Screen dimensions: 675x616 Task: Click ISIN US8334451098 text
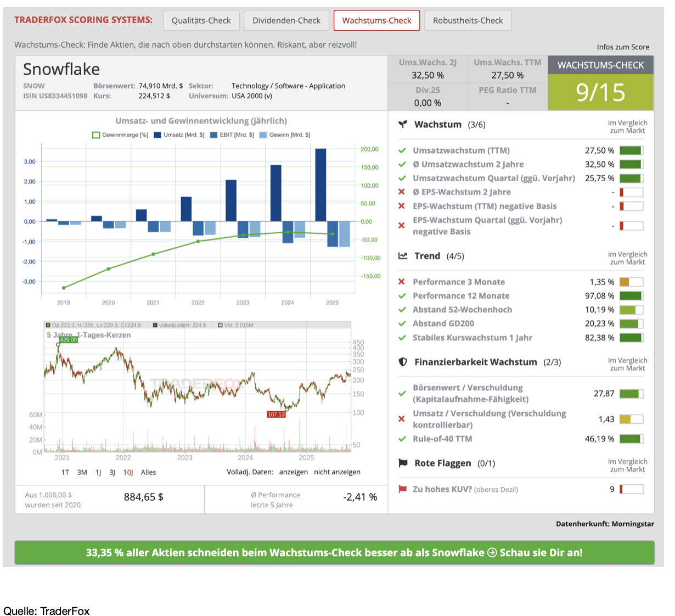click(x=55, y=96)
